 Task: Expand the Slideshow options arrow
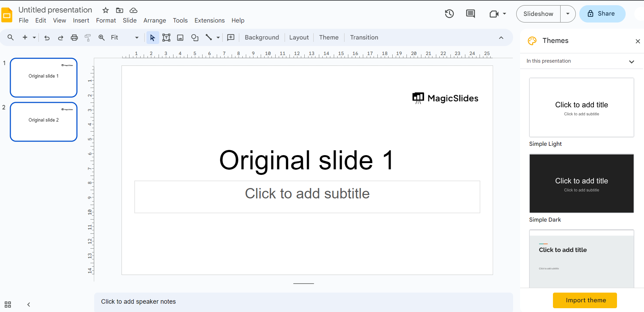[568, 14]
